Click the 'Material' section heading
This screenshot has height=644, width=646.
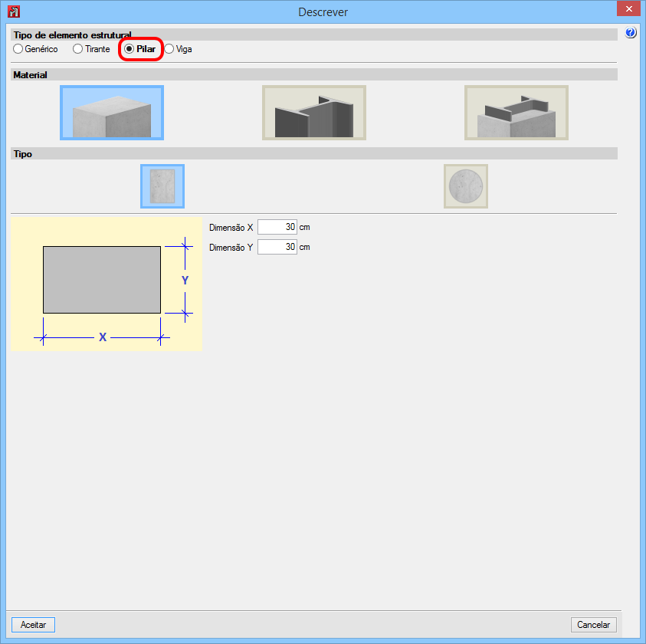pos(30,74)
